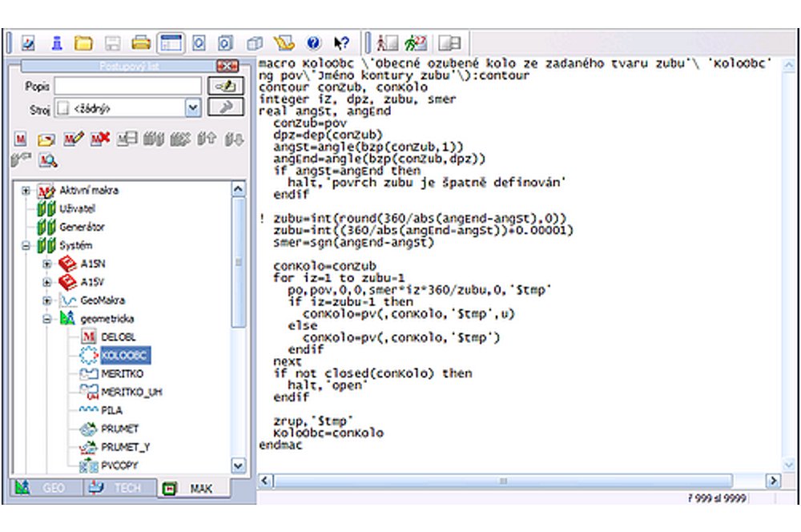Click the code line 'KoloObc=conKolo'

(x=328, y=433)
